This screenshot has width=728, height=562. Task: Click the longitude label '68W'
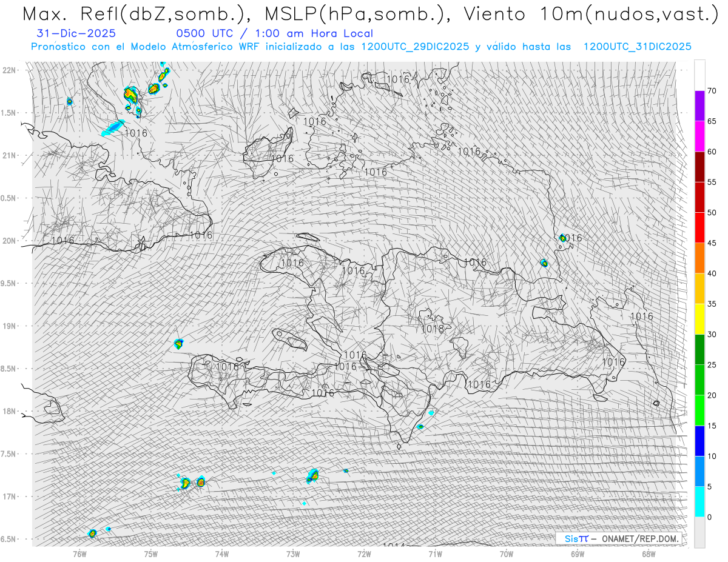(649, 554)
